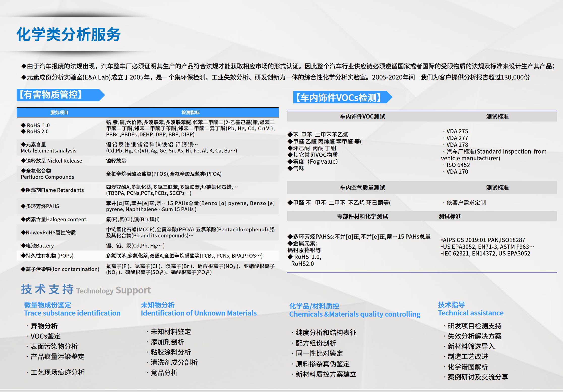Screen dimensions: 563x392
Task: Select the 环己酮 丙酮 丁酮 item
Action: (312, 148)
